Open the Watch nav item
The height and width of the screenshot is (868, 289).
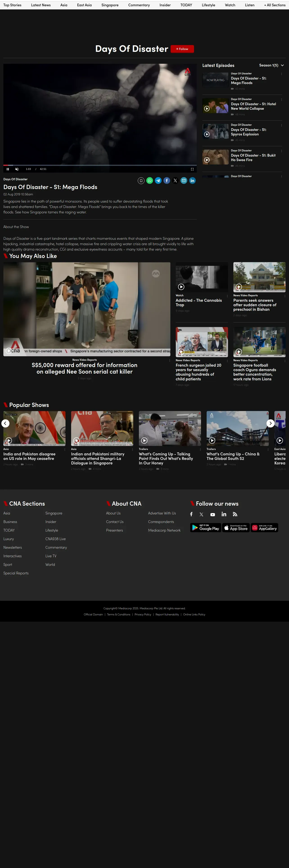[x=230, y=5]
